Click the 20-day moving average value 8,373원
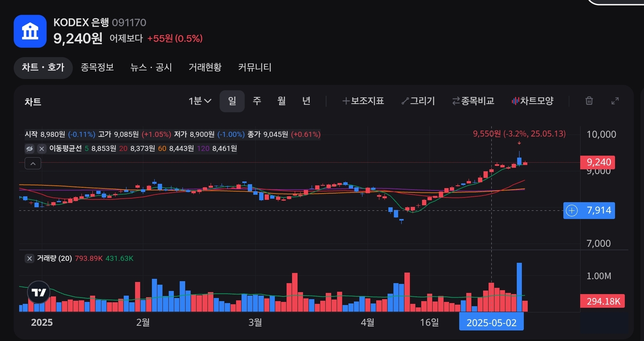644x341 pixels. coord(143,149)
